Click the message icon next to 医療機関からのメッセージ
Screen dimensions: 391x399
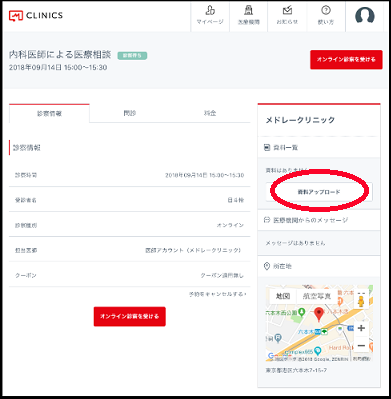[x=267, y=220]
